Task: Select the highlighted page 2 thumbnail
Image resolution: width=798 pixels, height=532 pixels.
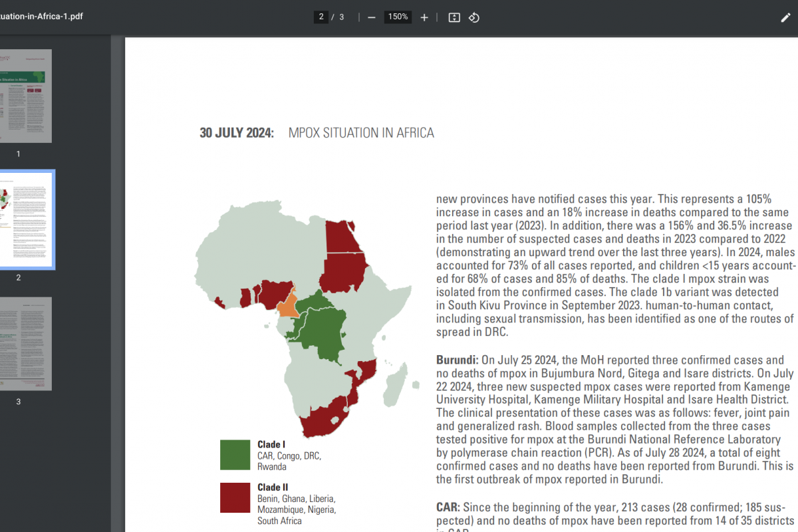Action: (25, 219)
